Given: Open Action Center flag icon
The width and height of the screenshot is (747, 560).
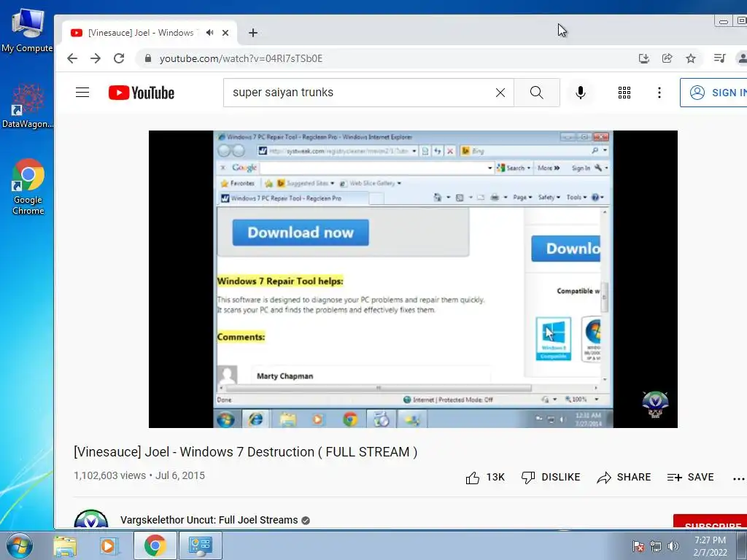Looking at the screenshot, I should [x=638, y=546].
